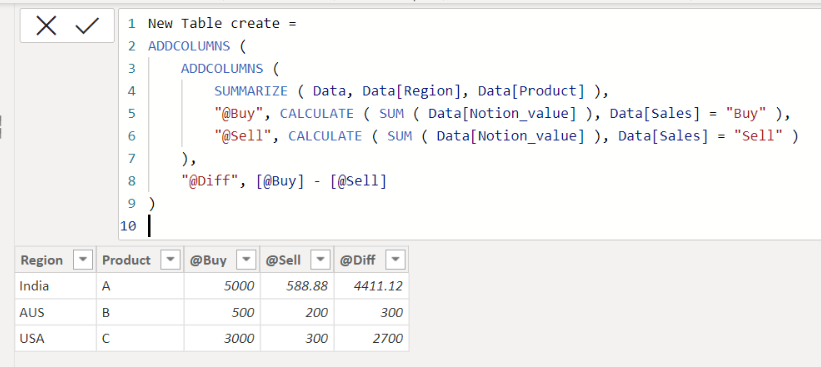Click line number 10 in the editor
The width and height of the screenshot is (821, 367).
click(128, 226)
